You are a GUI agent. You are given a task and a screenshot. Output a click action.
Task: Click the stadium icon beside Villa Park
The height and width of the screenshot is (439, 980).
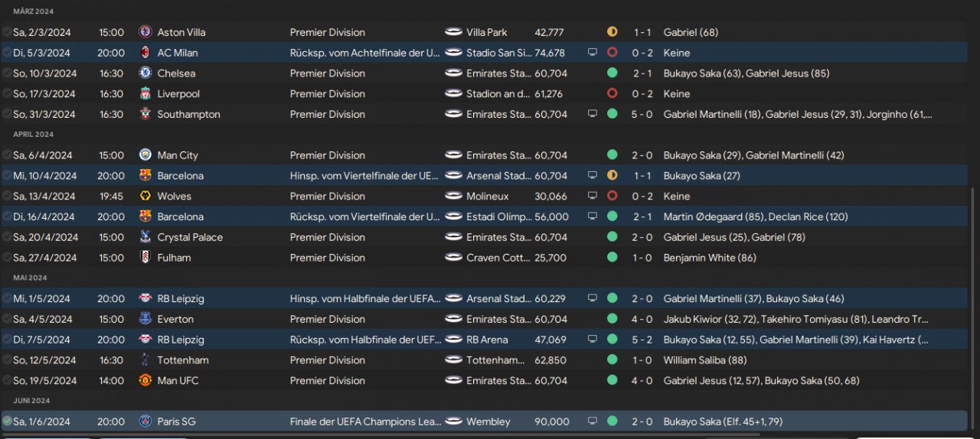tap(453, 32)
